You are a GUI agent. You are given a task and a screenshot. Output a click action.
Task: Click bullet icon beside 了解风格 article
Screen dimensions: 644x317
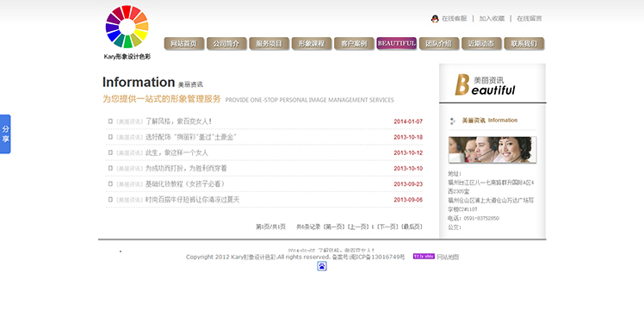(110, 121)
